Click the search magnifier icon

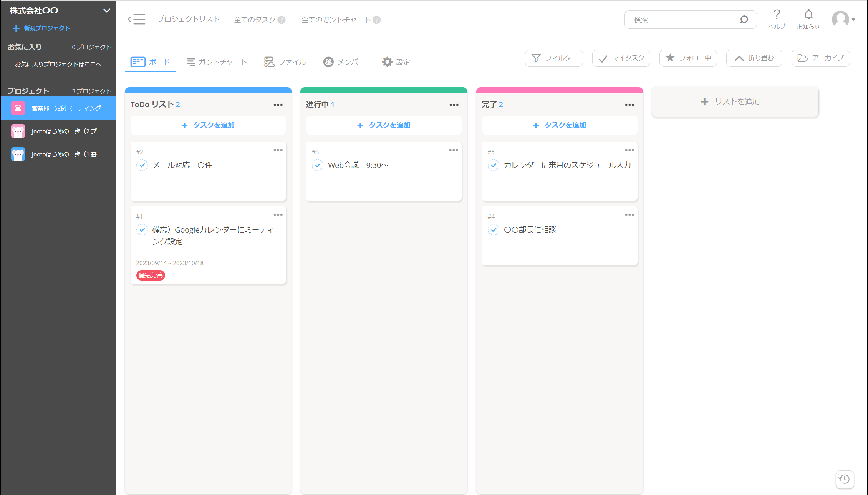pos(744,19)
